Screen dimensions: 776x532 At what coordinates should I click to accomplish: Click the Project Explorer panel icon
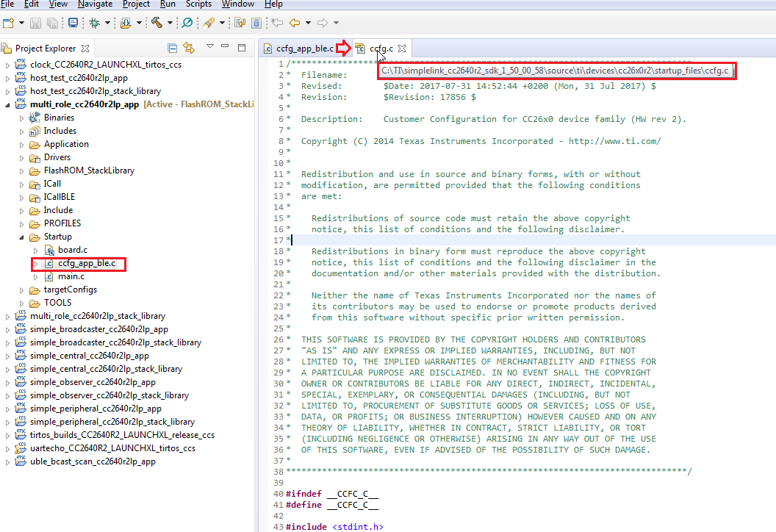click(x=7, y=48)
